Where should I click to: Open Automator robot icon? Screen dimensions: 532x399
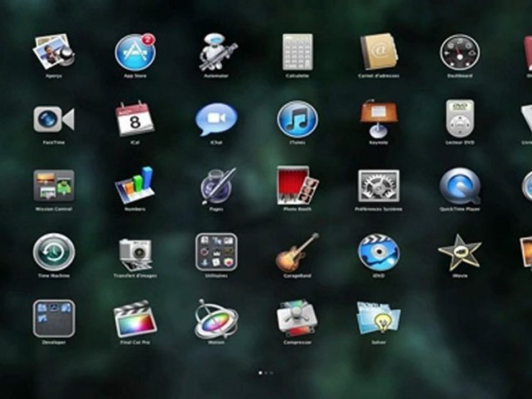coord(217,52)
